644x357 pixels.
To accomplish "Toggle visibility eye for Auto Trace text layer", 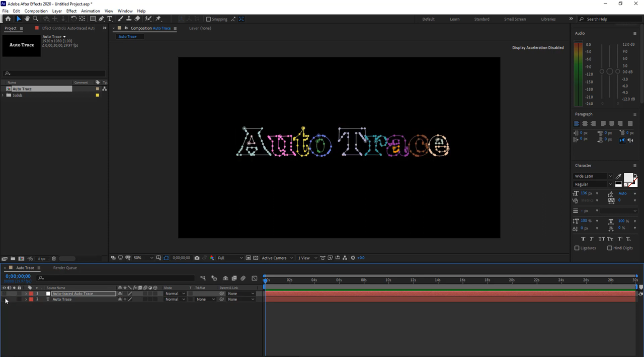I will pos(4,299).
